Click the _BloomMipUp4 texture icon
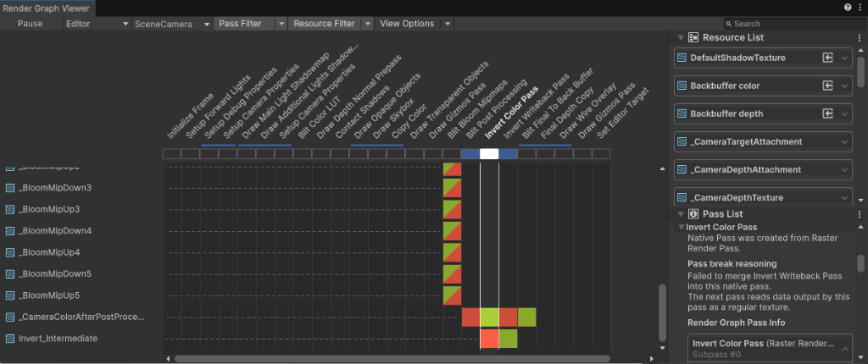 point(10,253)
